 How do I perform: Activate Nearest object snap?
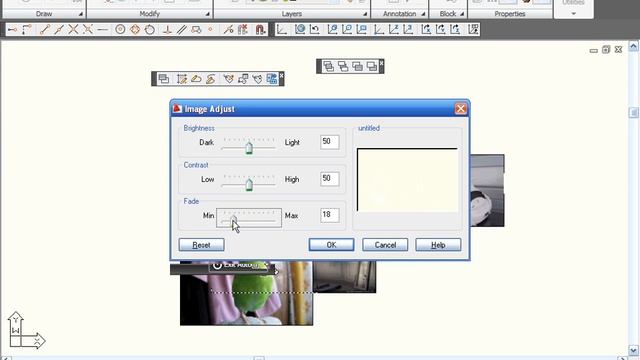[228, 29]
